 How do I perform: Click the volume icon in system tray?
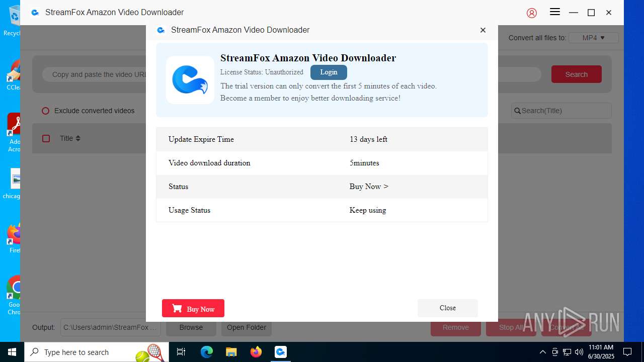pos(579,352)
